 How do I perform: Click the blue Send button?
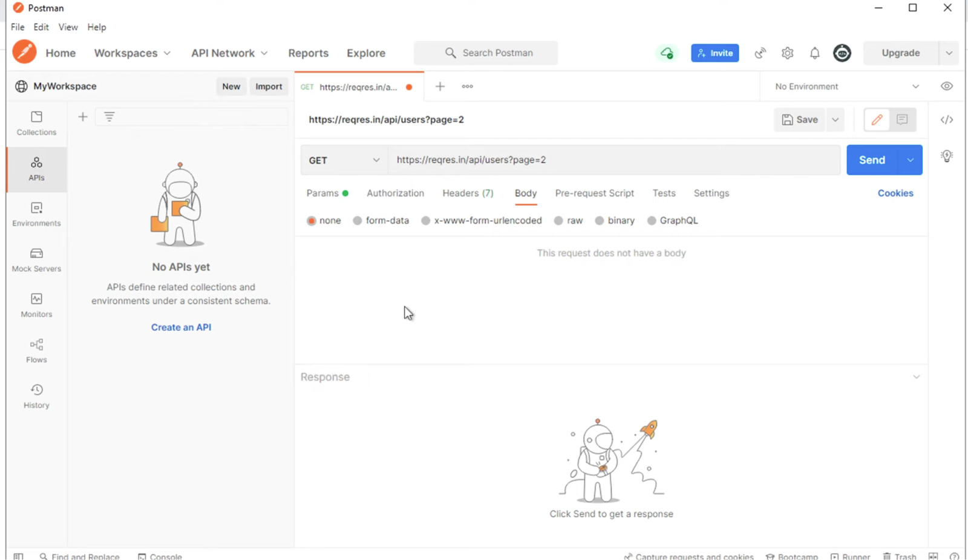pos(872,160)
